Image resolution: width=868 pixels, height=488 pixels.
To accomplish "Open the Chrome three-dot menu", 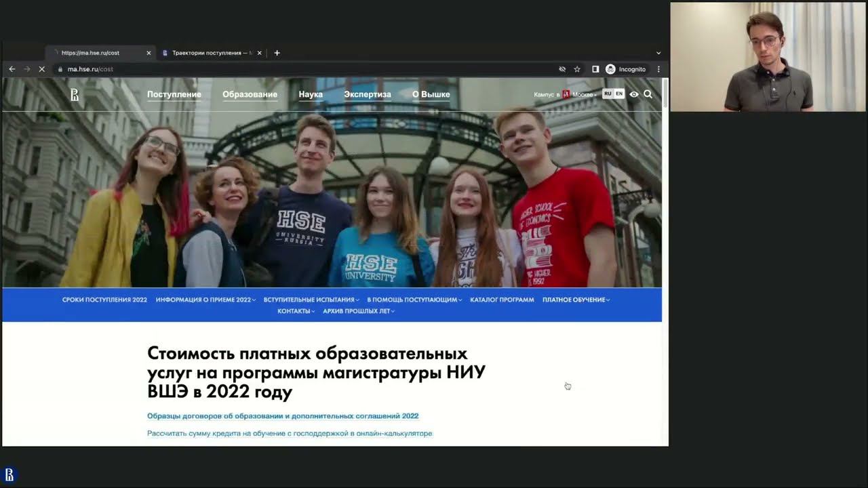I will point(658,69).
